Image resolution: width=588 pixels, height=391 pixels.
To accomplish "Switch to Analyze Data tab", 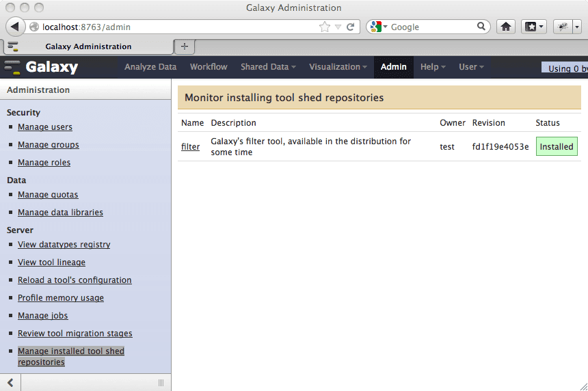I will pos(150,67).
